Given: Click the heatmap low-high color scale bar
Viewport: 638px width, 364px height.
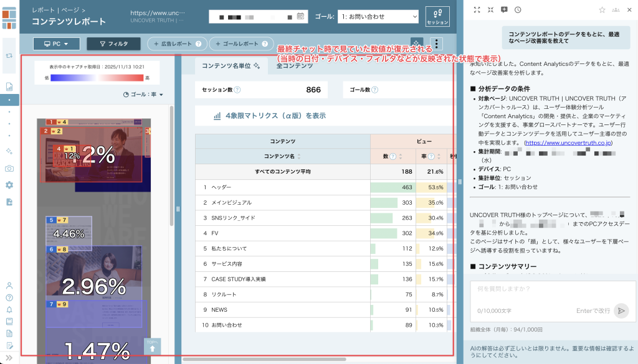Looking at the screenshot, I should coord(97,78).
